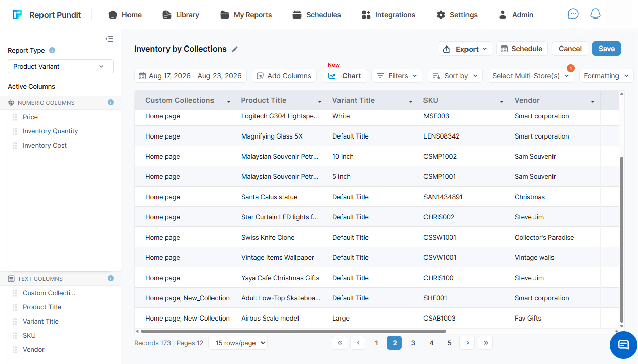Open the Schedules menu
This screenshot has width=638, height=364.
[x=317, y=15]
